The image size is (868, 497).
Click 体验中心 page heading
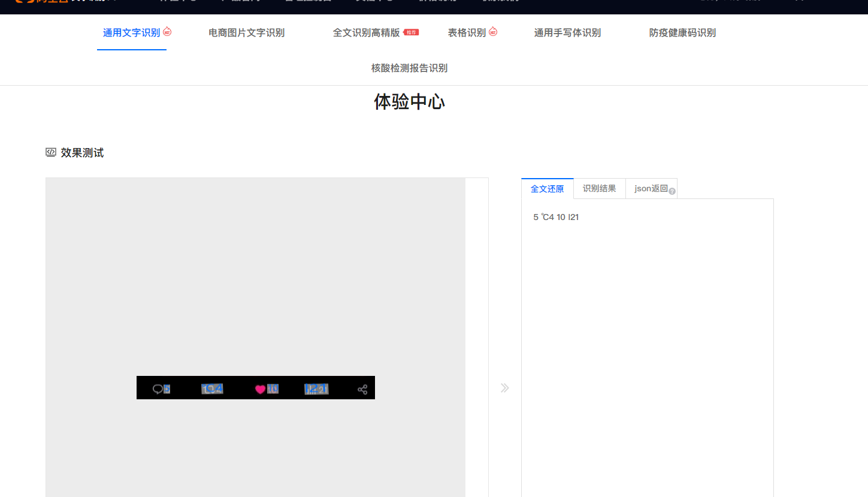(409, 102)
